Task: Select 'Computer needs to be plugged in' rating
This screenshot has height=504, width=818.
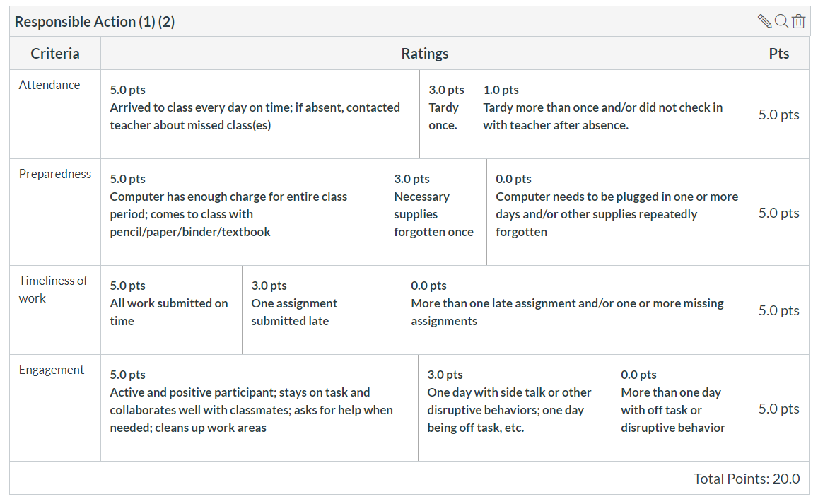Action: [x=618, y=212]
